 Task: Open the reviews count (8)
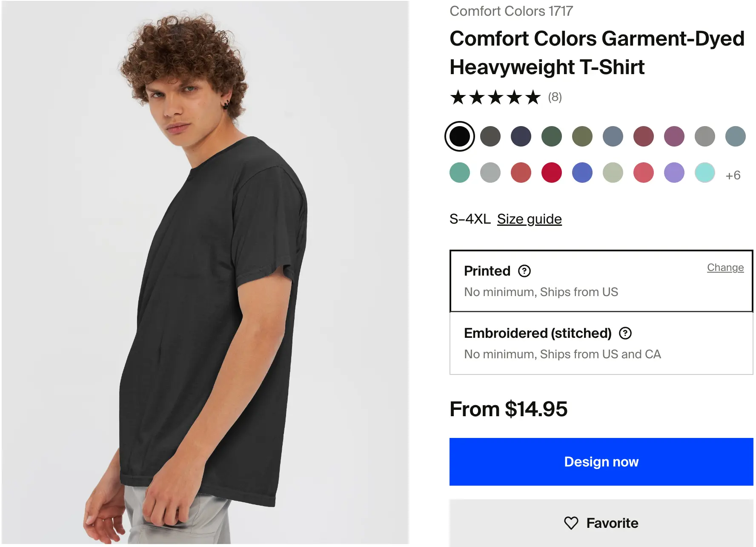point(555,98)
